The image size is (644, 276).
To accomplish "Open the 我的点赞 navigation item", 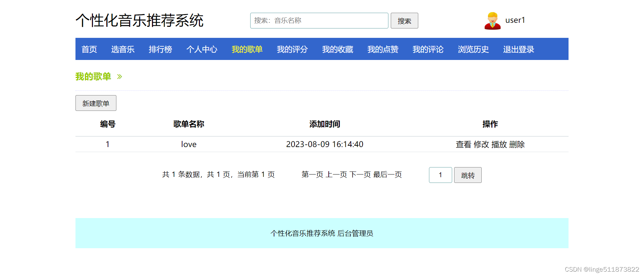I will tap(383, 49).
